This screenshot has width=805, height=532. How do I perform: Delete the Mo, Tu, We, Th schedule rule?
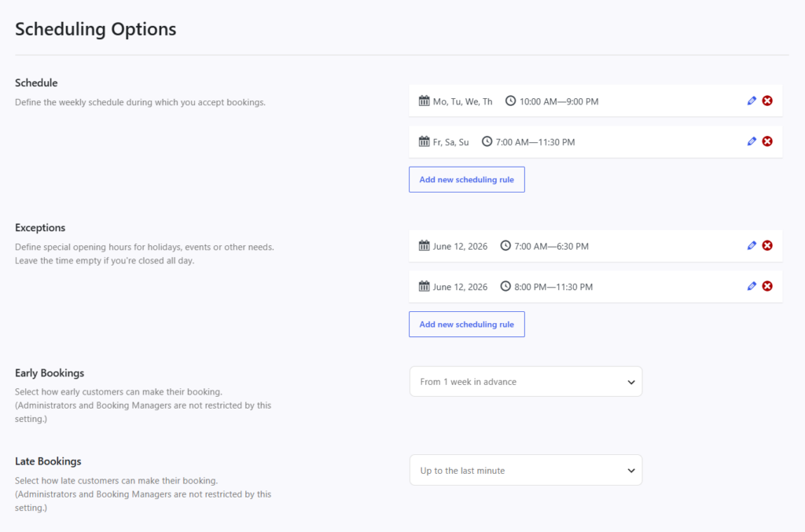[x=767, y=101]
